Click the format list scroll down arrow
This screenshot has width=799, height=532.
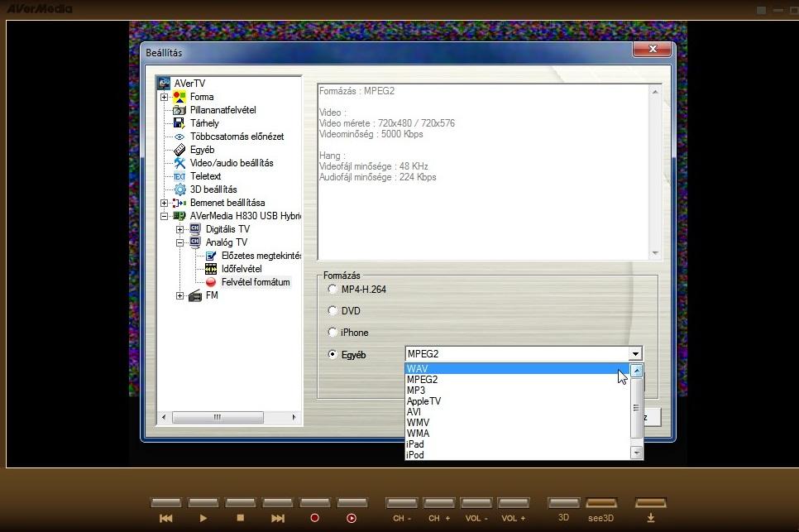[x=636, y=453]
